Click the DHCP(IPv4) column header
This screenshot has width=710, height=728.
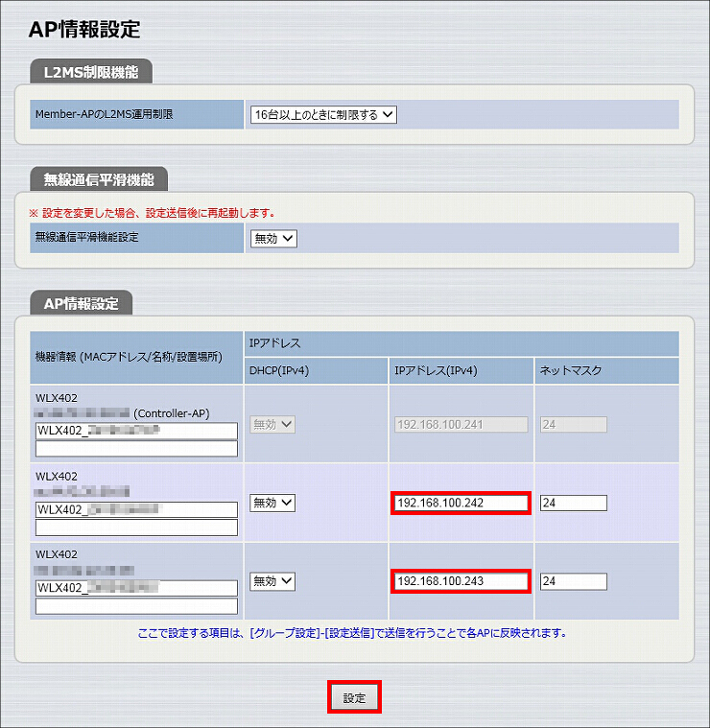point(316,370)
